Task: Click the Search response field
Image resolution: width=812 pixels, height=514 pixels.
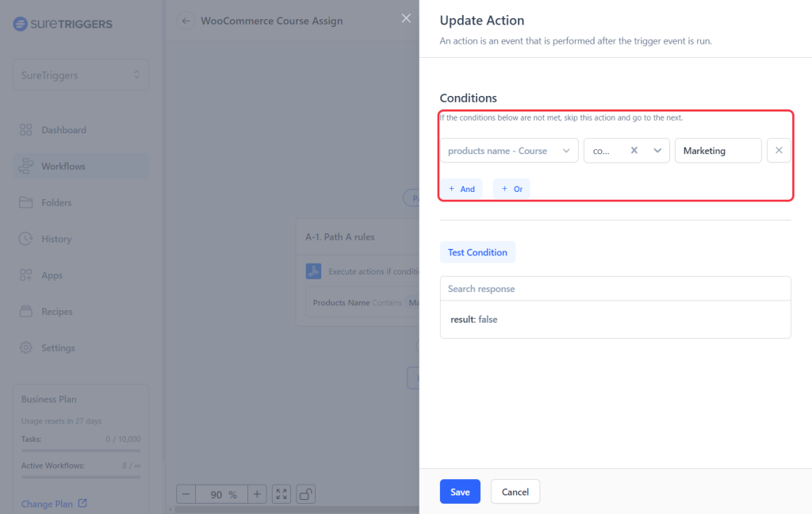Action: [615, 289]
